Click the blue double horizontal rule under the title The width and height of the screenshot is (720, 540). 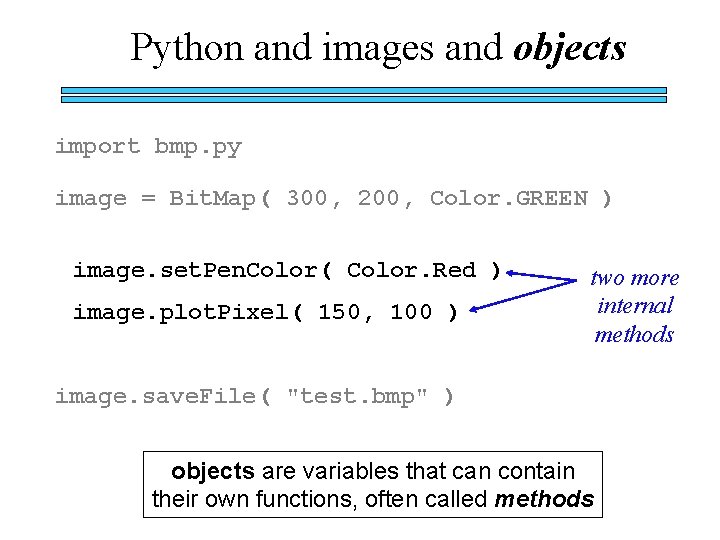point(363,95)
